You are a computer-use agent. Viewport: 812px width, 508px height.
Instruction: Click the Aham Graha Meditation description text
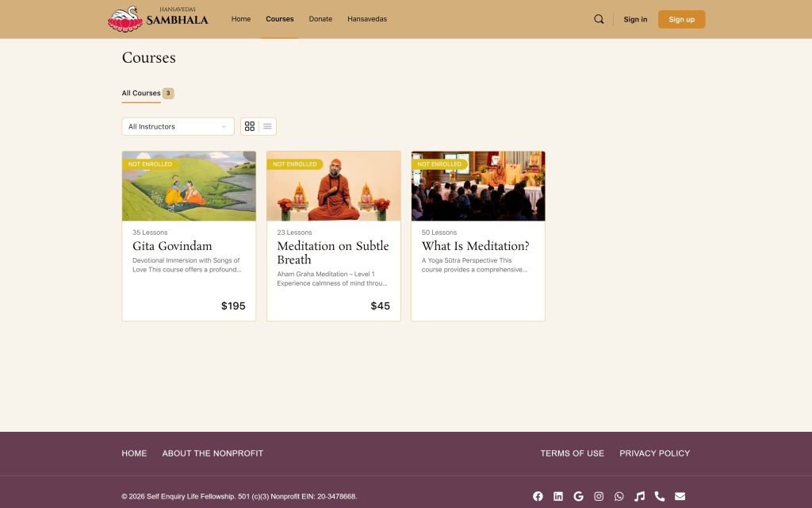332,279
